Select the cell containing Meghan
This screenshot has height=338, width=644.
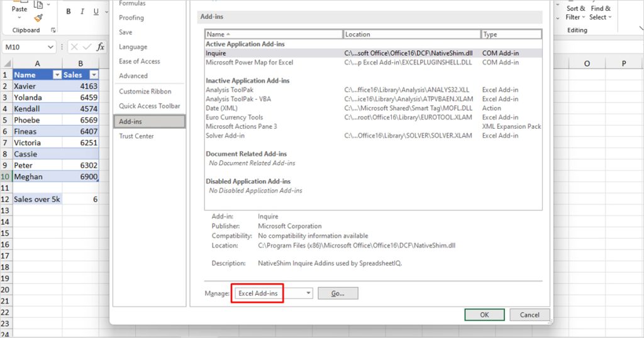pos(37,177)
